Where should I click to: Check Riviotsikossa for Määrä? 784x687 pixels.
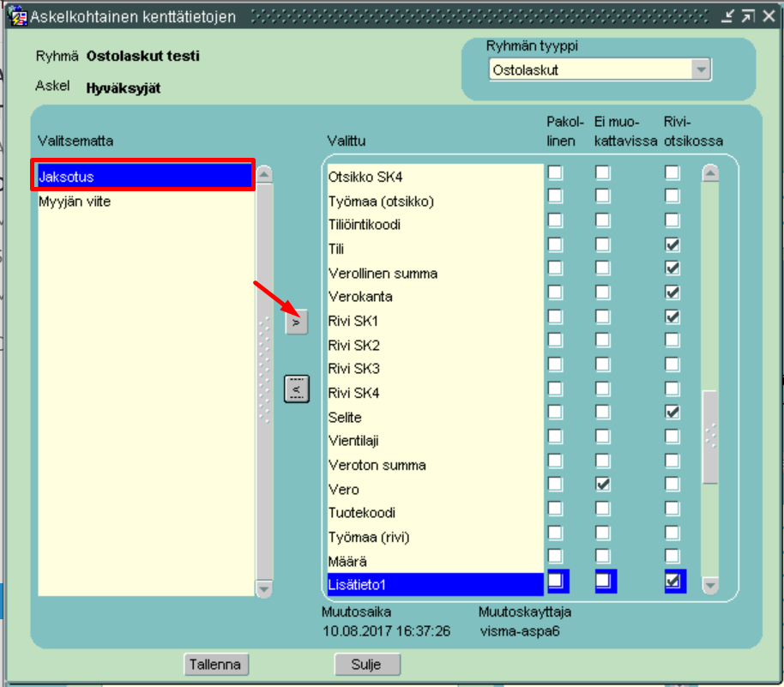[672, 556]
